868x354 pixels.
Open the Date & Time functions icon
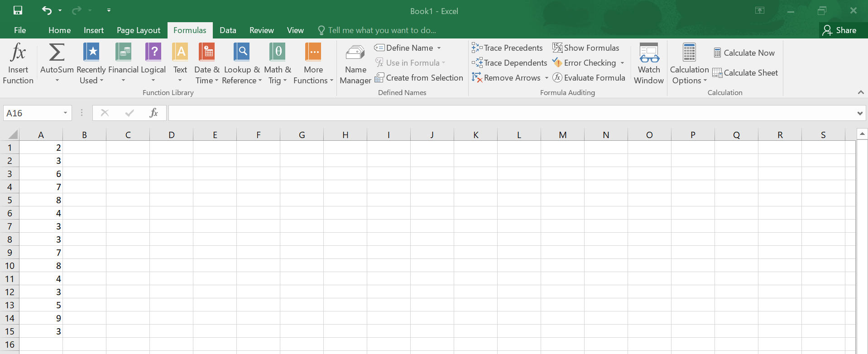(x=207, y=52)
